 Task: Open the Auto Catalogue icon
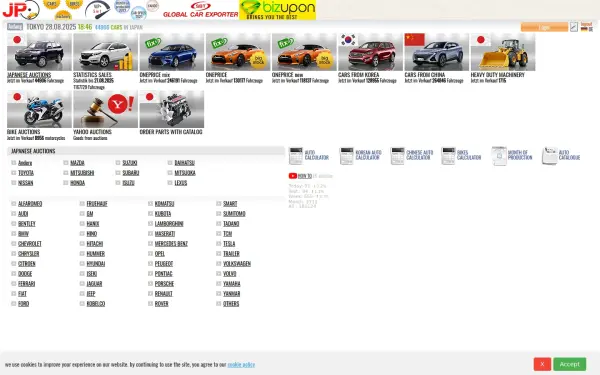[549, 156]
